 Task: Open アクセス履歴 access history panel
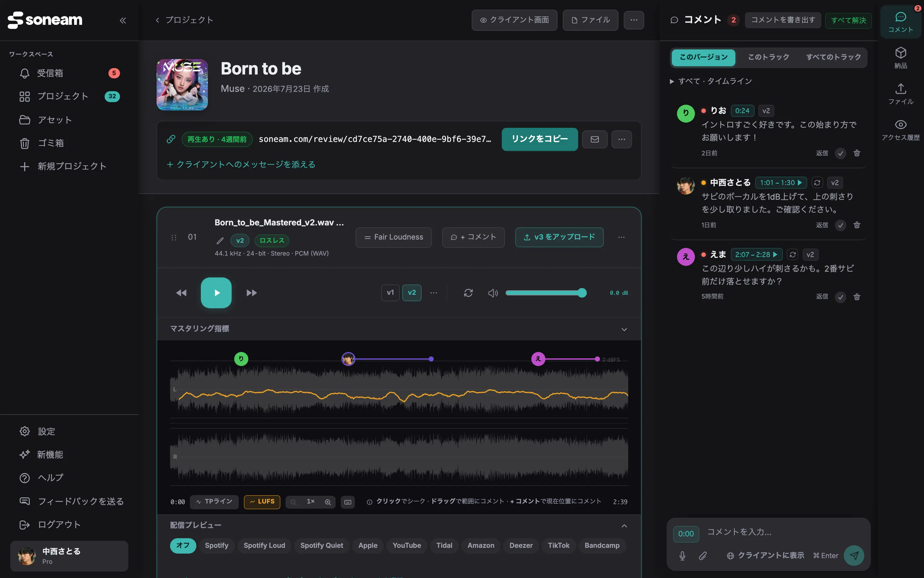901,130
